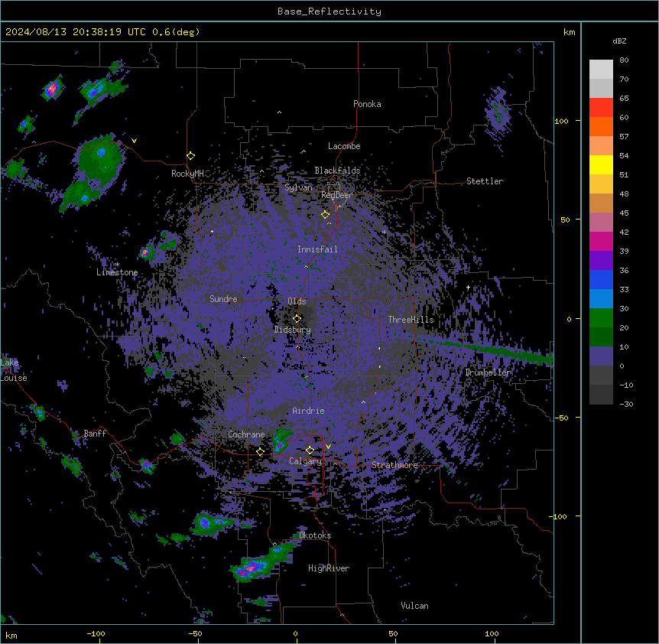
Task: Click the yellow station marker at Calgary
Action: (x=310, y=450)
